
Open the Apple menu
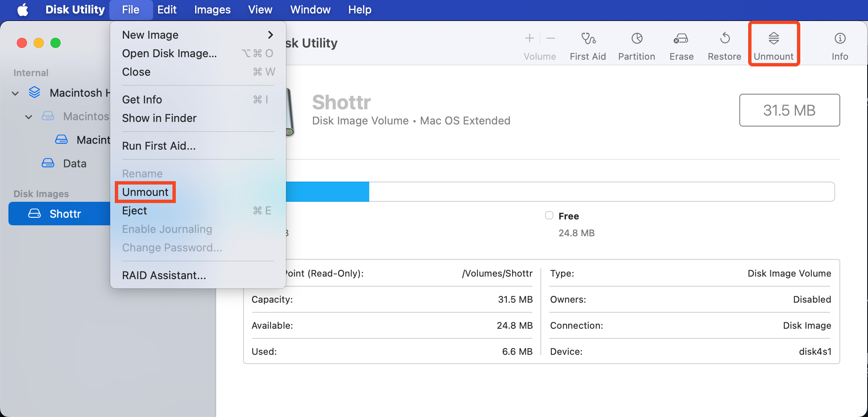(23, 9)
